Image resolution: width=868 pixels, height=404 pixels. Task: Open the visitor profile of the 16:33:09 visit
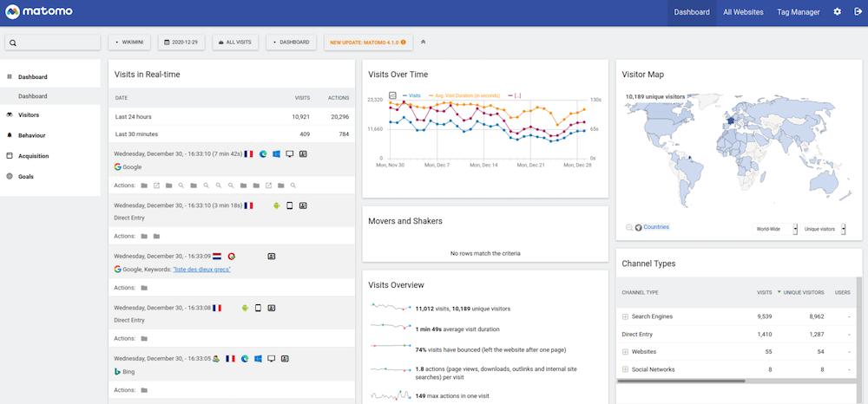tap(271, 257)
